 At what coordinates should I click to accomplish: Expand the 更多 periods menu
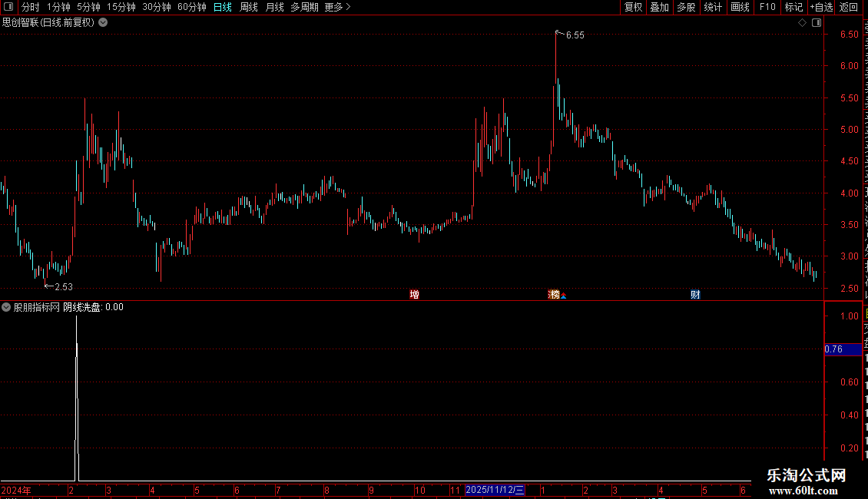(337, 7)
